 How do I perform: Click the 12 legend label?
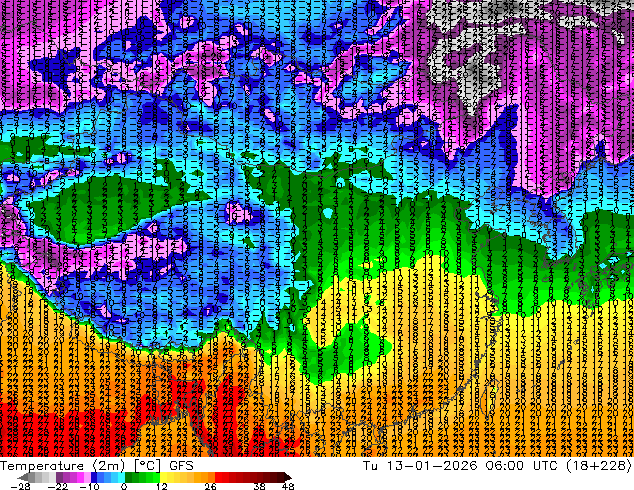[x=162, y=486]
